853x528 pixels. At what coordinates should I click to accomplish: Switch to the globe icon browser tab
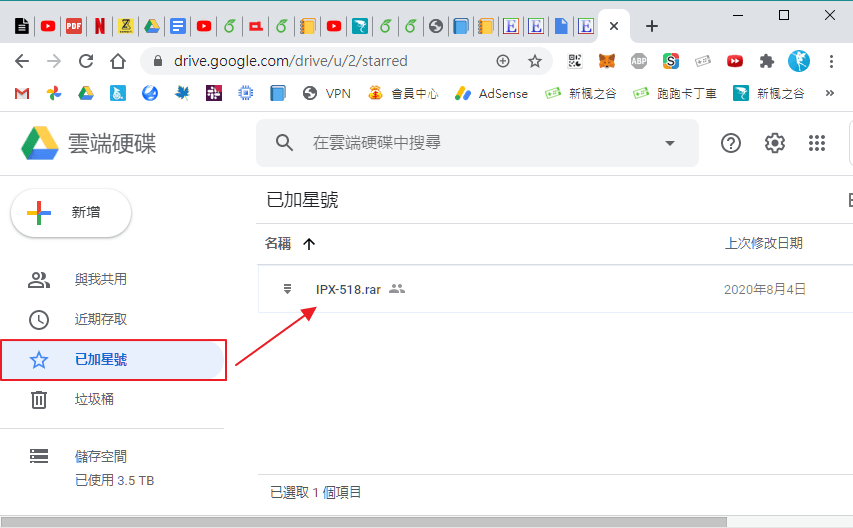(435, 26)
